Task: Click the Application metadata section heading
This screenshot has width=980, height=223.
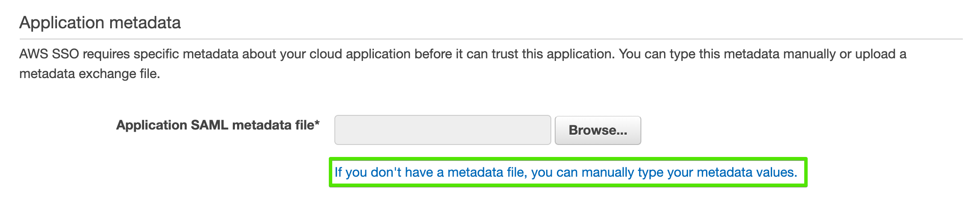Action: coord(100,23)
